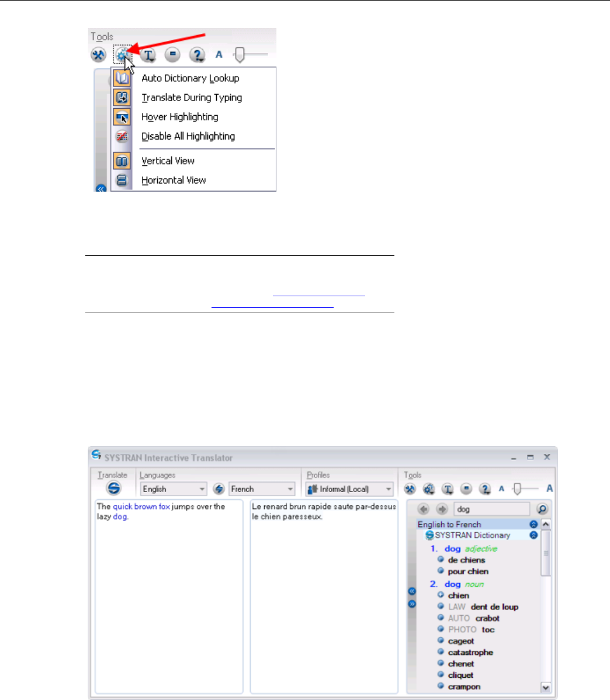Select the PHOTO toc entry
Viewport: 610px width, 700px height.
[471, 629]
